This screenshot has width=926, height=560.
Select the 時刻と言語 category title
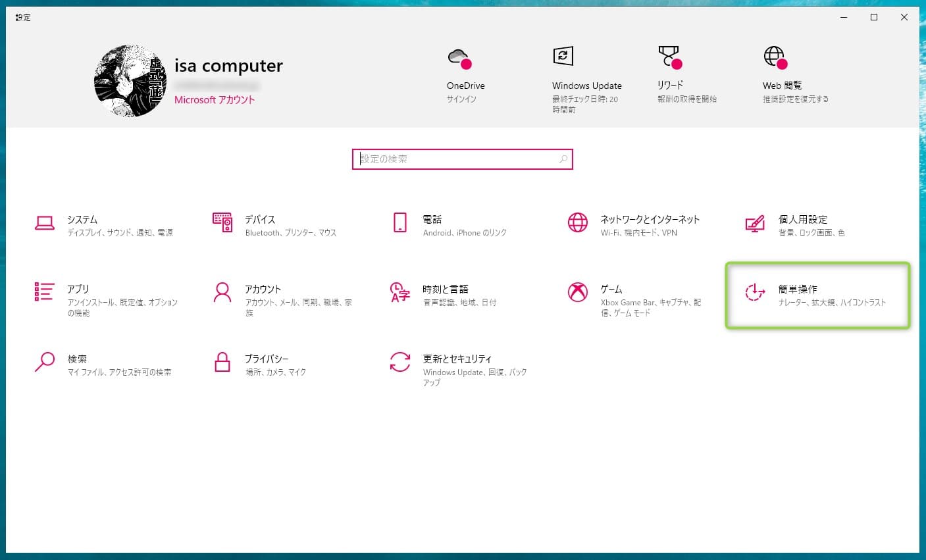tap(446, 289)
